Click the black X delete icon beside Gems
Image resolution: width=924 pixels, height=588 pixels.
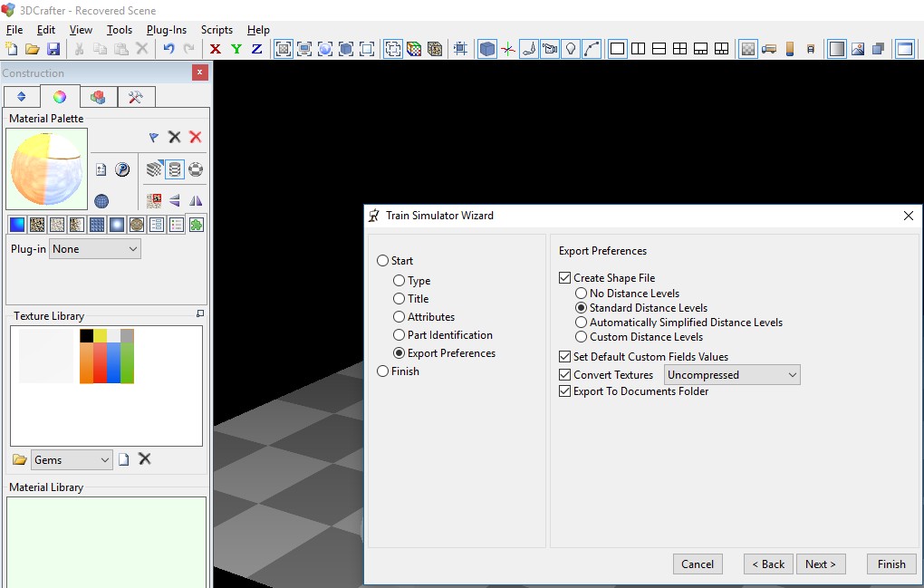point(144,459)
